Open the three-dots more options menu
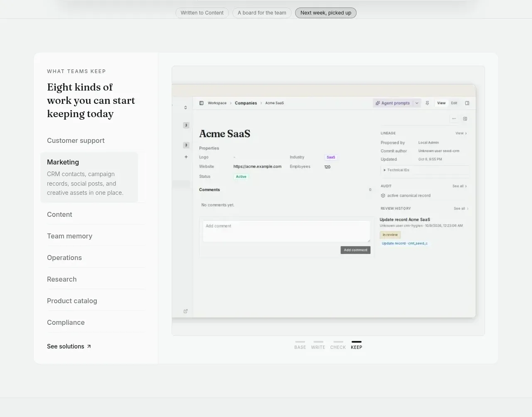Image resolution: width=532 pixels, height=417 pixels. tap(454, 119)
